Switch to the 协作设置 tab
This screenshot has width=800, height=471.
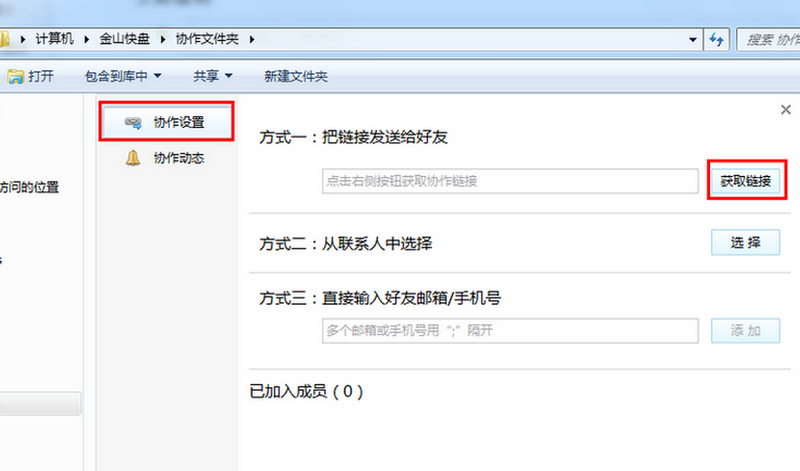tap(178, 123)
